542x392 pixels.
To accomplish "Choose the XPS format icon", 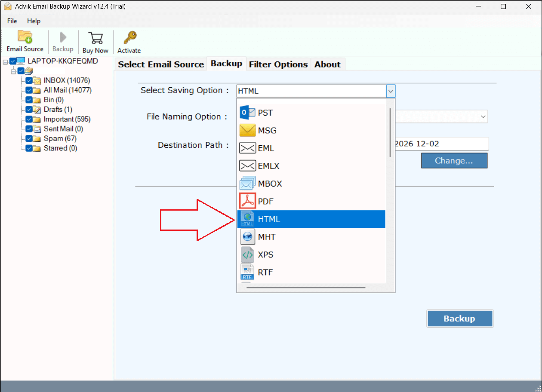I will [247, 254].
